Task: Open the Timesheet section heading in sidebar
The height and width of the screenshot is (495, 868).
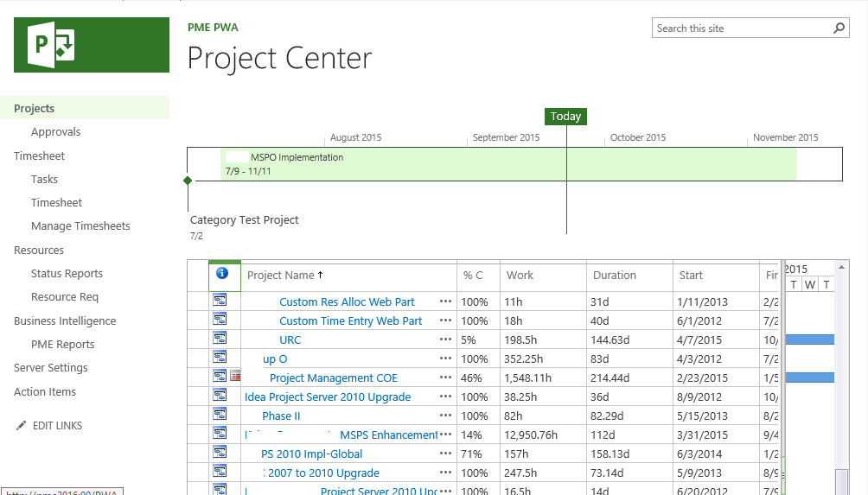Action: coord(39,156)
